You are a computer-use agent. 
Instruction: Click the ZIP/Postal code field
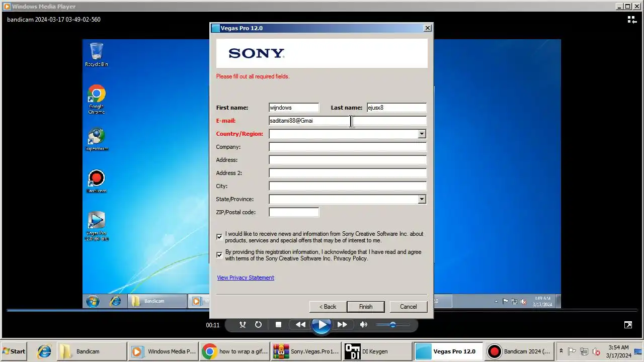pos(294,212)
